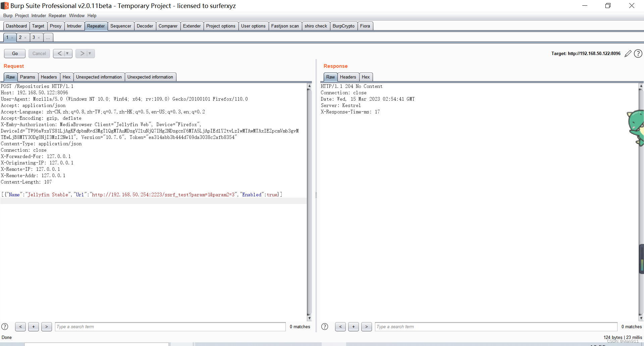Open first Unexpected information request tab

99,77
